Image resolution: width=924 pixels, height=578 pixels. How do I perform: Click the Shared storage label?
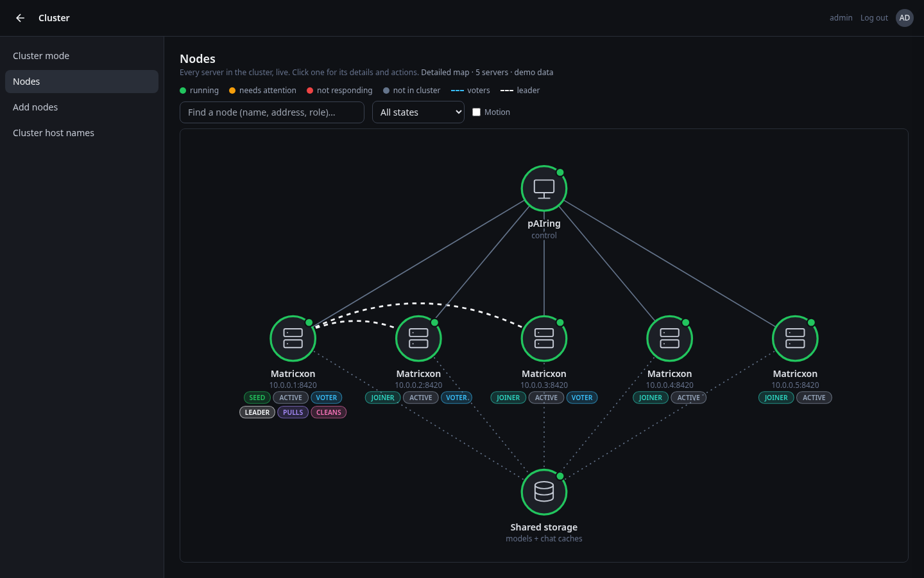[544, 527]
